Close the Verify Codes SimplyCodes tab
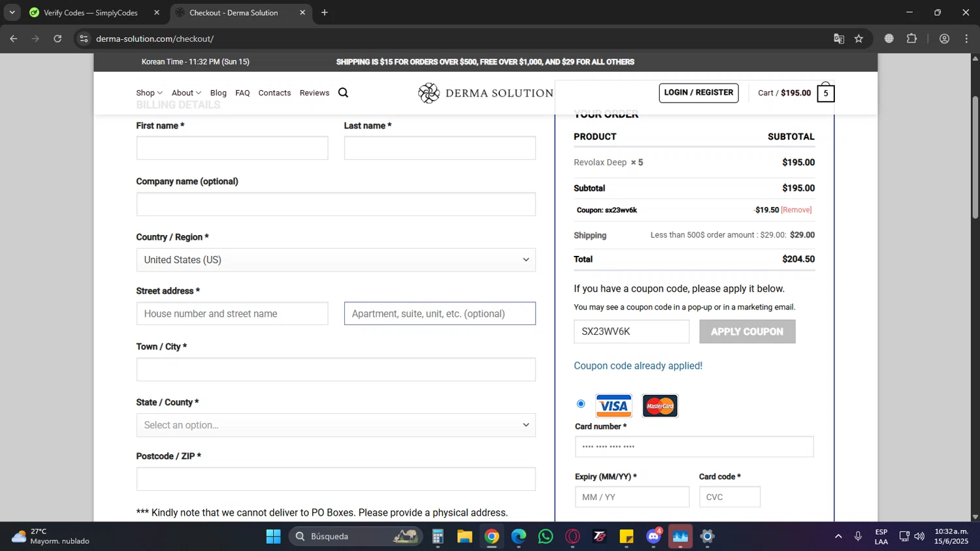 pyautogui.click(x=157, y=12)
